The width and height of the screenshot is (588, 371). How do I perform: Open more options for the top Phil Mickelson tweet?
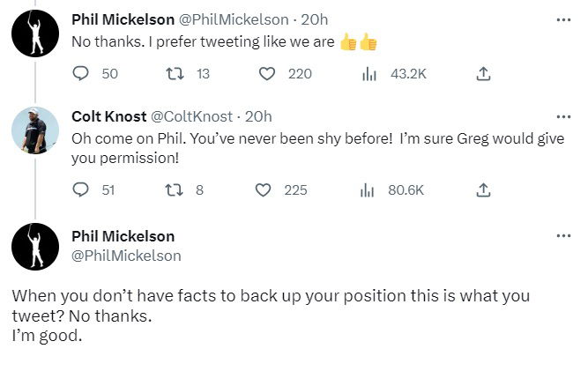click(x=563, y=19)
